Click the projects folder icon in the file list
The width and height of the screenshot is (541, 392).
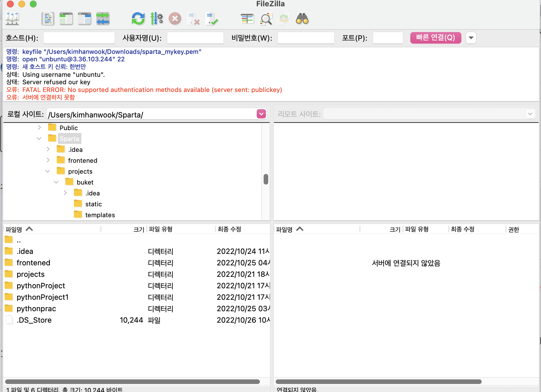pyautogui.click(x=9, y=274)
